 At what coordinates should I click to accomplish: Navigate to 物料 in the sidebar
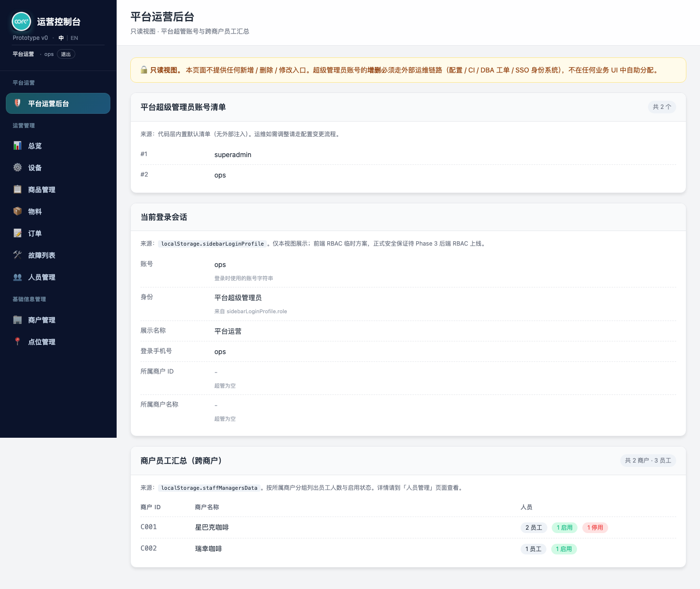click(58, 211)
